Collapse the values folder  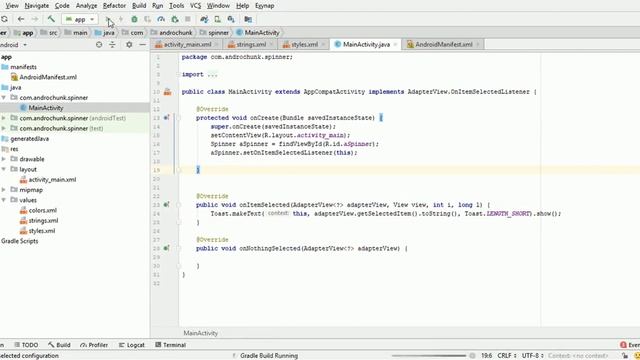coord(4,200)
